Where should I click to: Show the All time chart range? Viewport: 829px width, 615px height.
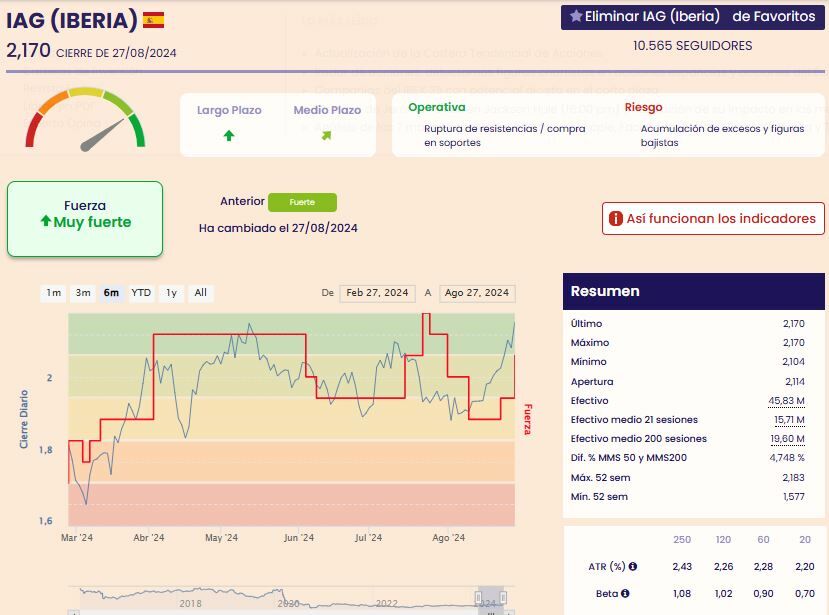[200, 293]
